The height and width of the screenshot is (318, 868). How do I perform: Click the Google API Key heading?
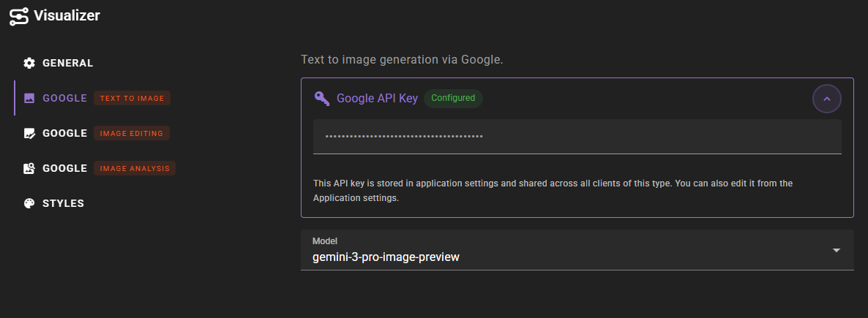coord(377,99)
